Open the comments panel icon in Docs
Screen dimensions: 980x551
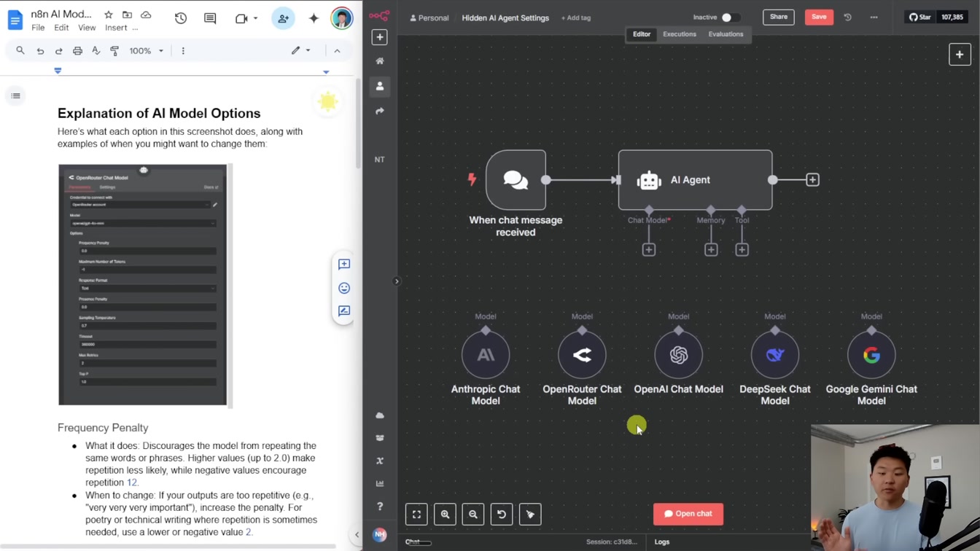tap(210, 18)
